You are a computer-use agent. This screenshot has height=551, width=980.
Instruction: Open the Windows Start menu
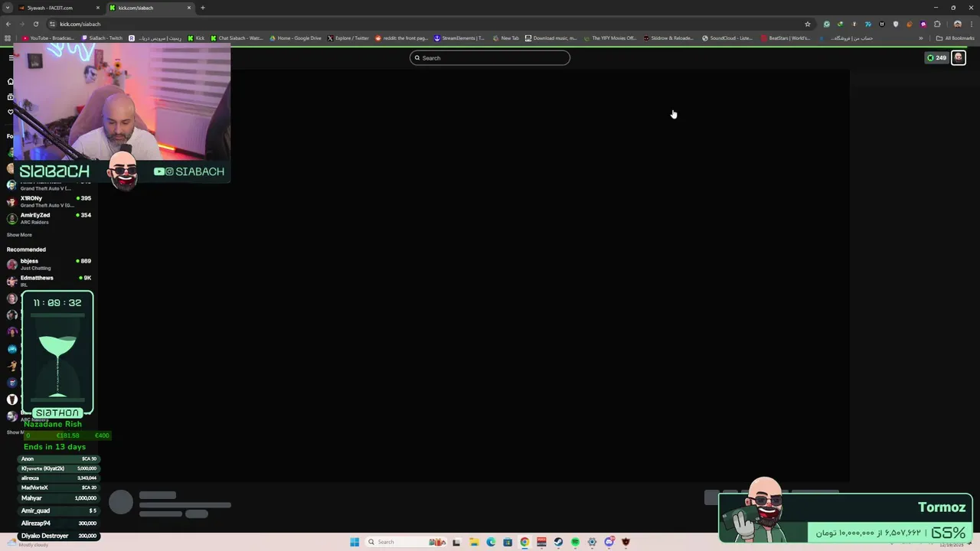point(354,542)
